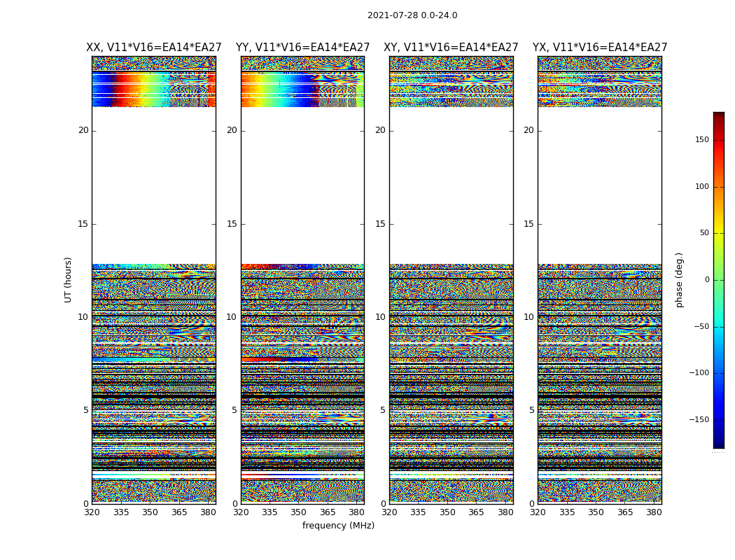Screen dimensions: 735x560
Task: Click the YY panel x-axis tick 365
Action: 328,512
